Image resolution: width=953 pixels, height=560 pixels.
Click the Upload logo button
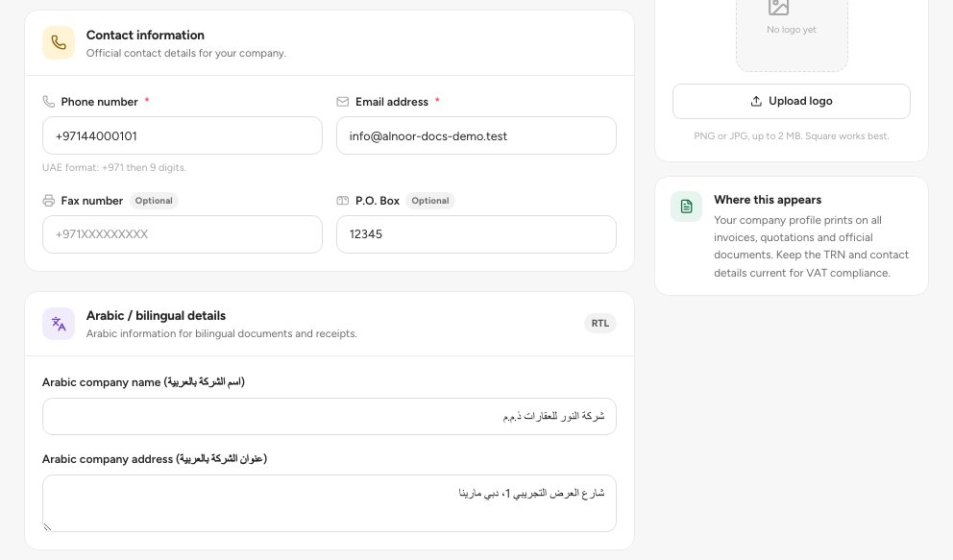(x=792, y=101)
